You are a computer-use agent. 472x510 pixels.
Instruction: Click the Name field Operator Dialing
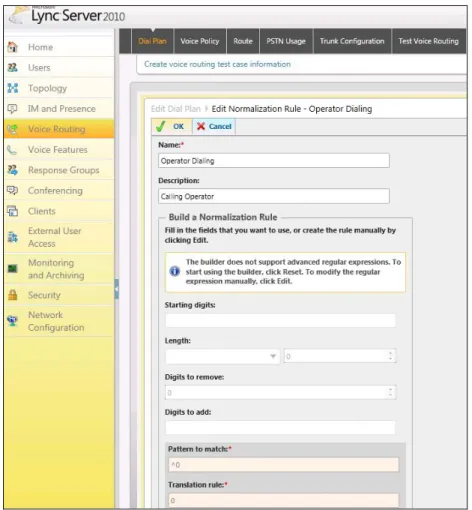(x=274, y=161)
